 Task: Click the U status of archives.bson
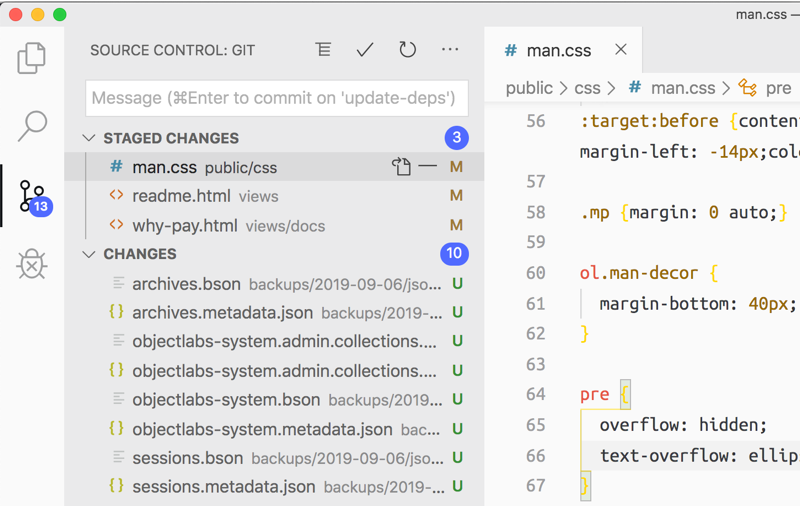point(457,283)
